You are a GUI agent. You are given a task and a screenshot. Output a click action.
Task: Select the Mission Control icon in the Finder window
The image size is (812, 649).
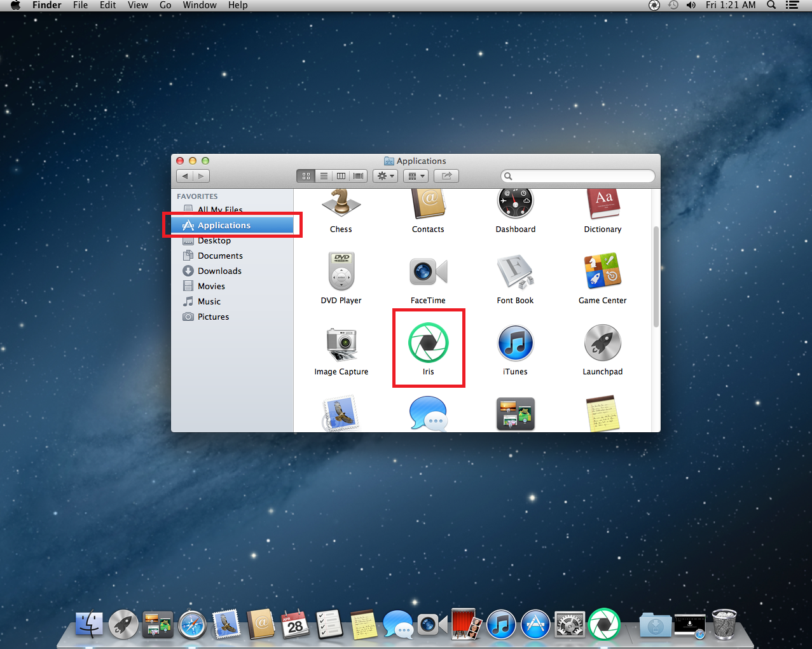coord(515,414)
